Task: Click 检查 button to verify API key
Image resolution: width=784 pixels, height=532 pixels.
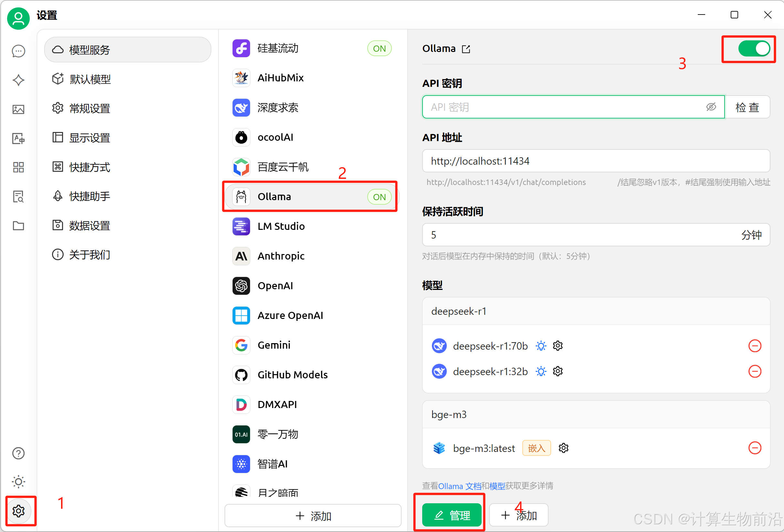Action: tap(747, 107)
